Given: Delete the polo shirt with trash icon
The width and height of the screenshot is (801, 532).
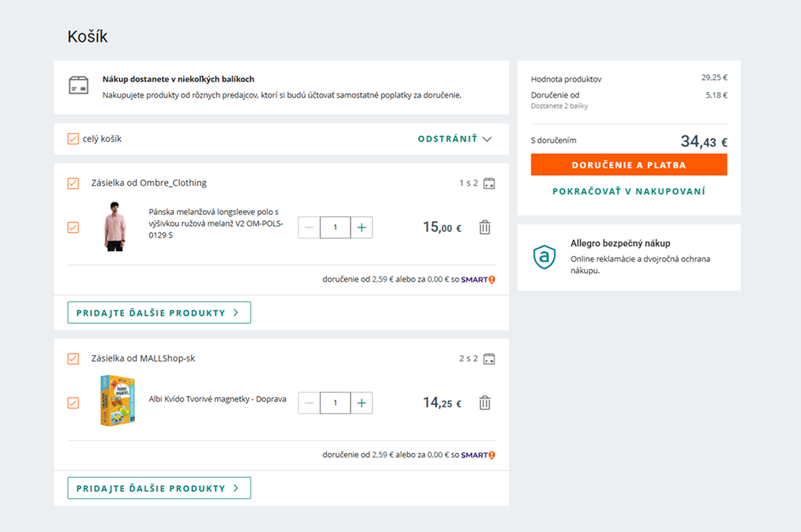Looking at the screenshot, I should click(485, 228).
